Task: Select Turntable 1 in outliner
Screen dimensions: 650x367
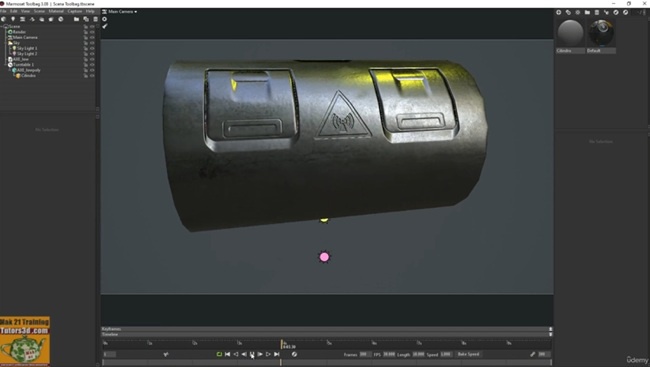Action: pos(23,65)
